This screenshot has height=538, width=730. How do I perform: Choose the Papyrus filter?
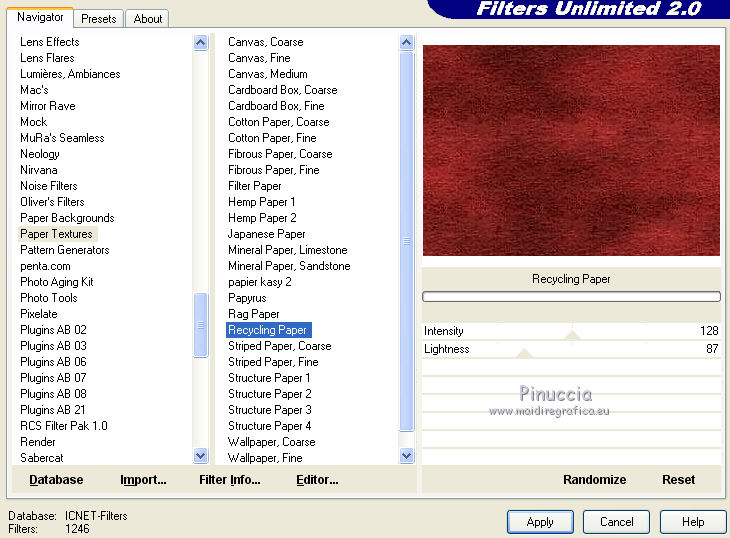pyautogui.click(x=247, y=298)
